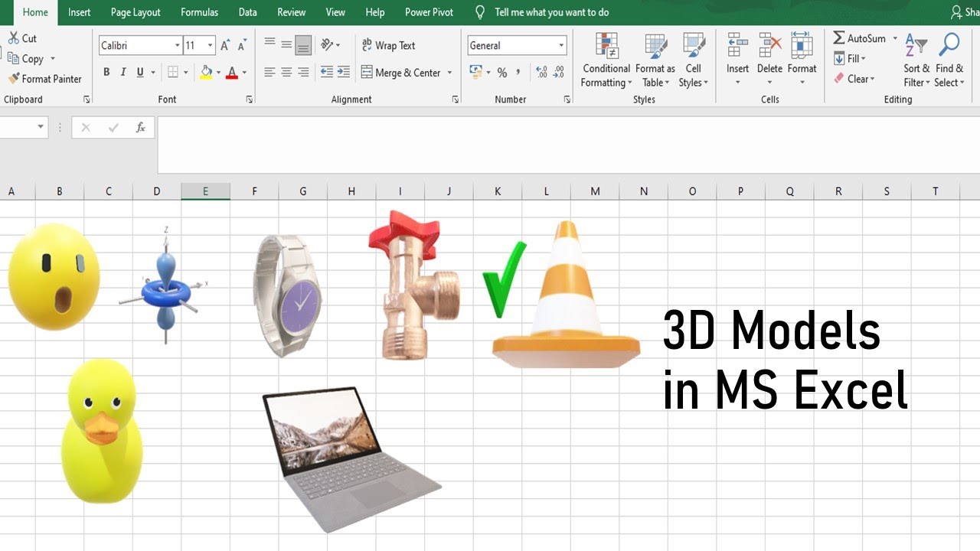This screenshot has width=980, height=551.
Task: Open the font name Calibri dropdown
Action: (177, 46)
